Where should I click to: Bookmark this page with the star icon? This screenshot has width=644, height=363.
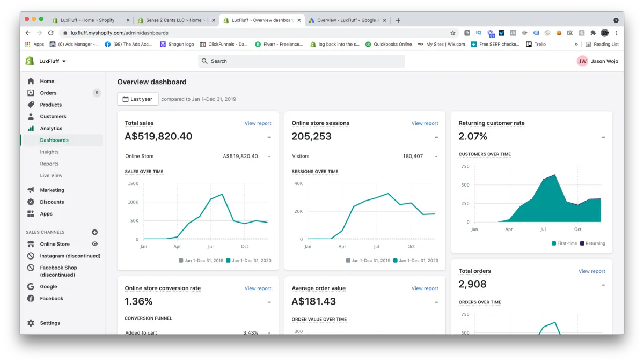tap(453, 33)
